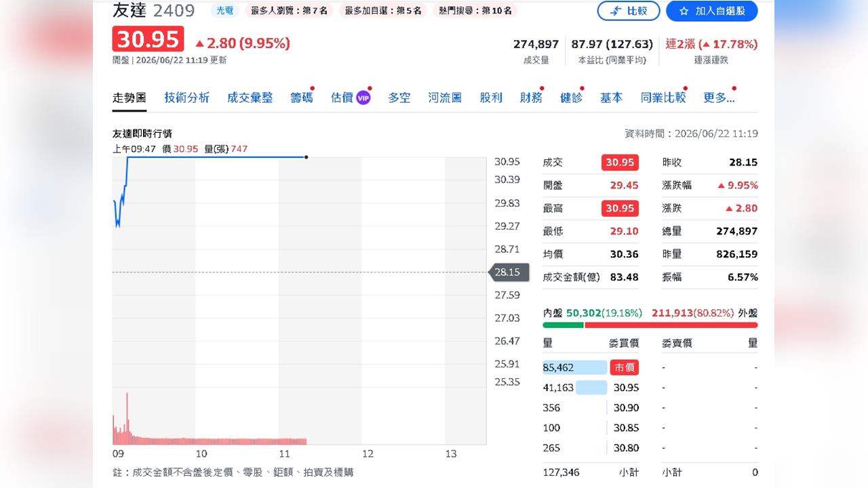This screenshot has width=868, height=488.
Task: Open the 成交彙整 tab
Action: pyautogui.click(x=250, y=98)
